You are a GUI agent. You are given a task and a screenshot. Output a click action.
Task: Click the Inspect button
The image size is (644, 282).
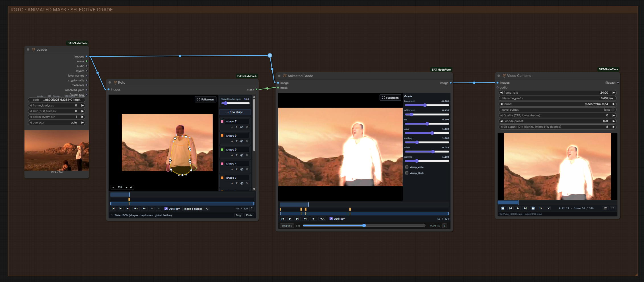click(x=287, y=226)
